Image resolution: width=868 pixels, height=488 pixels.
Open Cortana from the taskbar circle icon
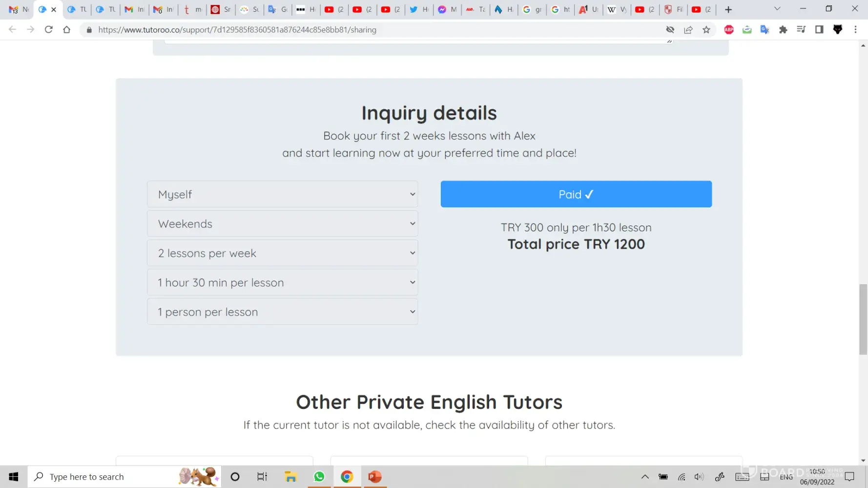point(235,477)
